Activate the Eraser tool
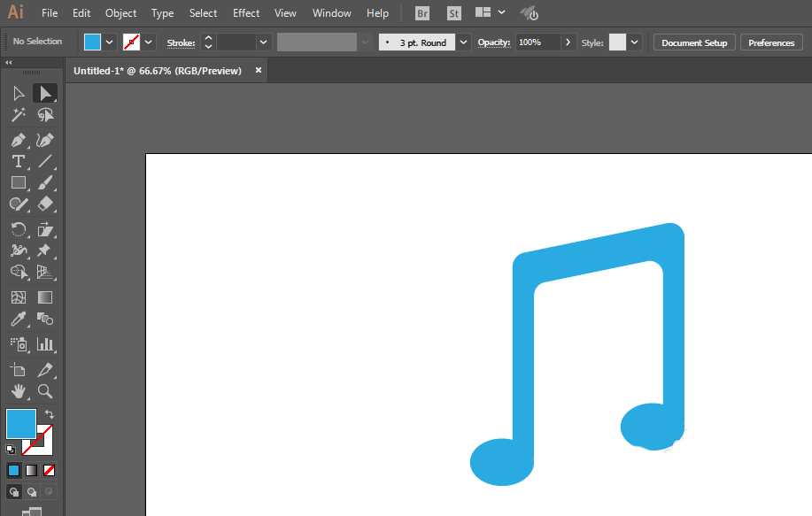This screenshot has width=812, height=516. 45,204
